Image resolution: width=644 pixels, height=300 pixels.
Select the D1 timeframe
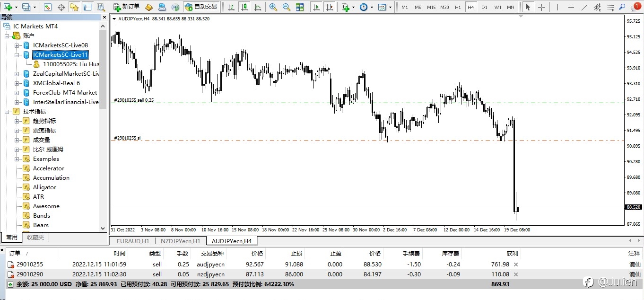(484, 7)
